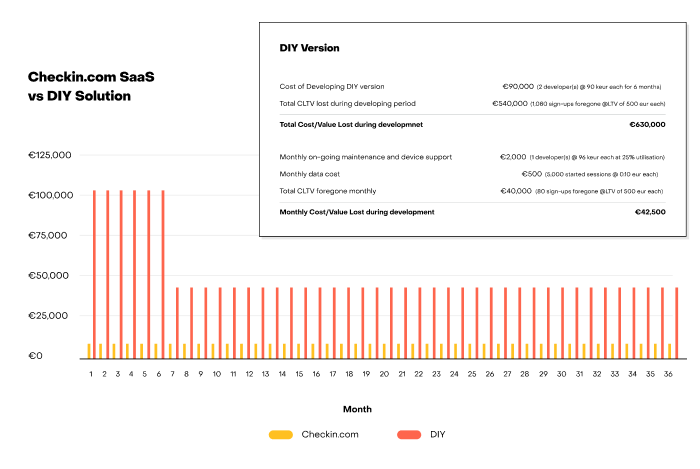Click the €125,000 y-axis label

[x=50, y=155]
